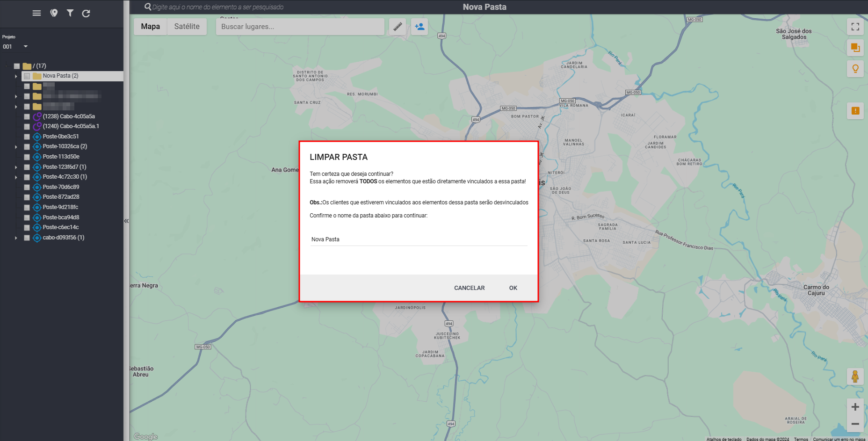Click the folder name confirmation field
868x441 pixels.
click(419, 239)
